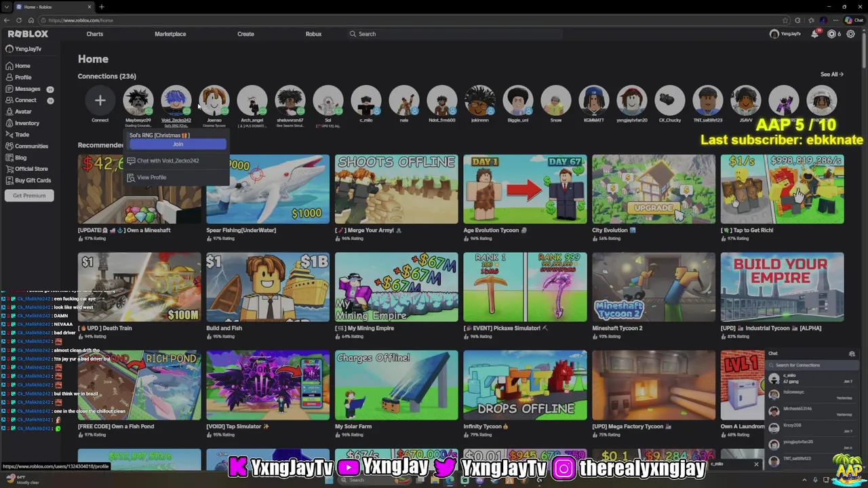Open Tap Simulator game tile
Image resolution: width=868 pixels, height=488 pixels.
tap(268, 385)
